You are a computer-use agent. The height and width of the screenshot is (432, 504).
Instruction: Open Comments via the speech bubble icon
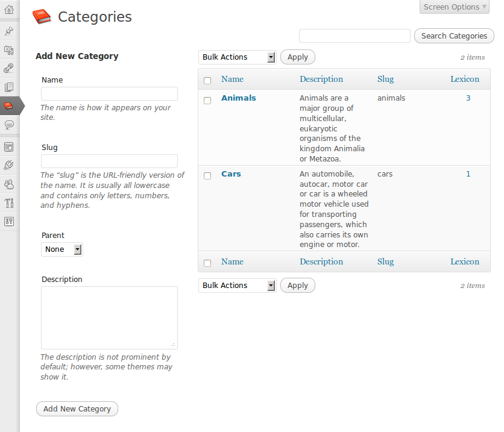[x=9, y=125]
